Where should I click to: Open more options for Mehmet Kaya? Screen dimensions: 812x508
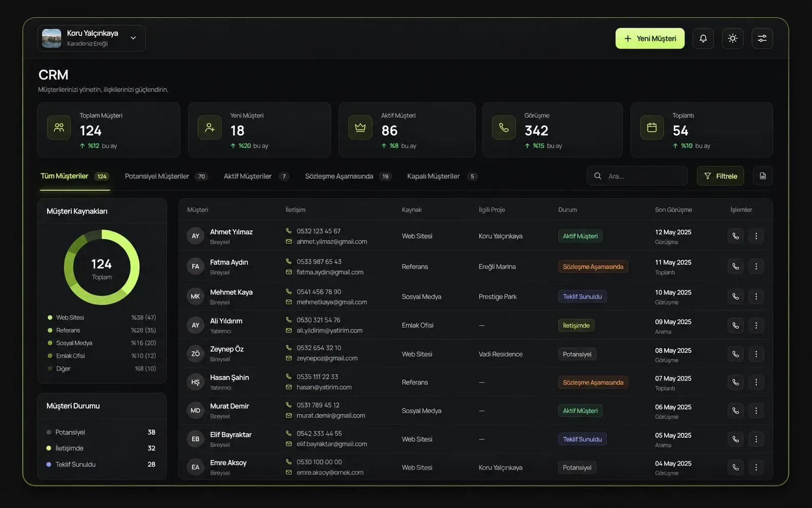pos(756,297)
